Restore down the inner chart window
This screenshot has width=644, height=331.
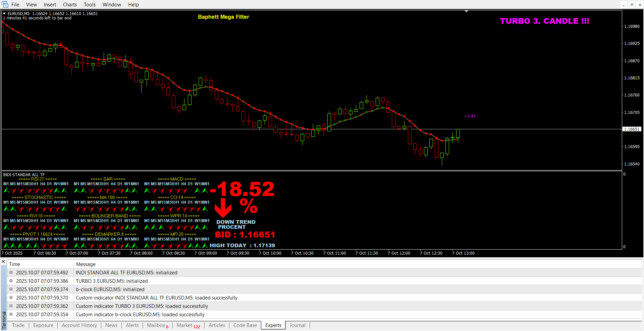click(632, 5)
